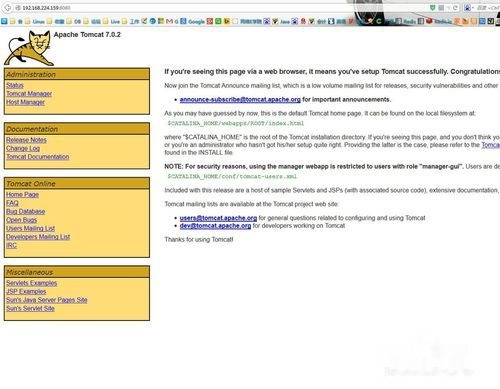The image size is (500, 389).
Task: Open the IRC link
Action: pos(11,245)
